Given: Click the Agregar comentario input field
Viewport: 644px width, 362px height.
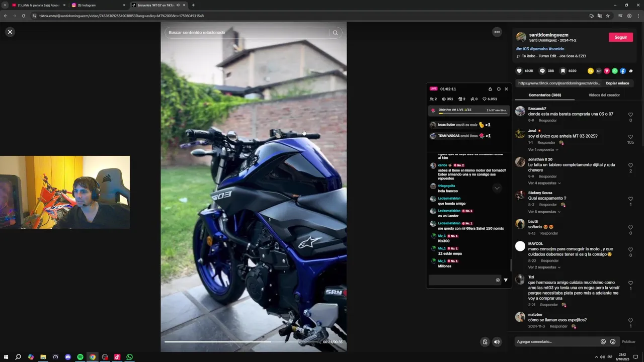Looking at the screenshot, I should [x=557, y=342].
